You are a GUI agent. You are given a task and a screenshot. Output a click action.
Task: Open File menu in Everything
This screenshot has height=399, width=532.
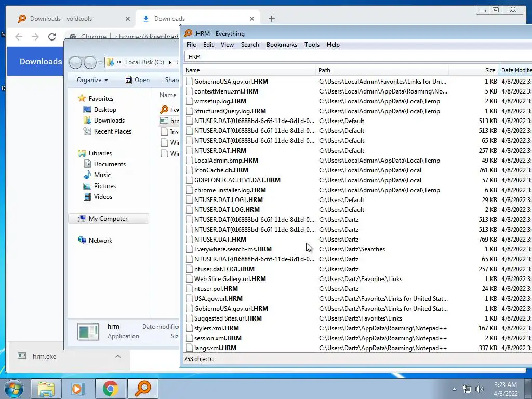191,45
